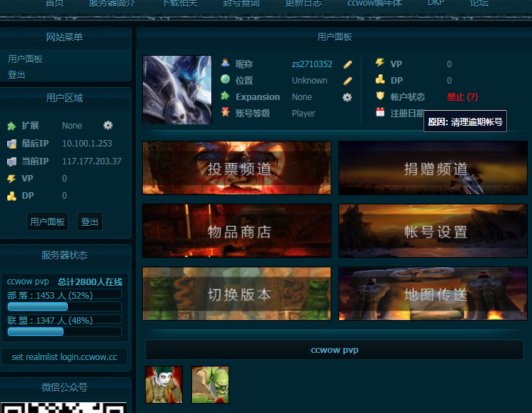Click the computer icon beside 最后IP
This screenshot has height=413, width=532.
point(11,144)
